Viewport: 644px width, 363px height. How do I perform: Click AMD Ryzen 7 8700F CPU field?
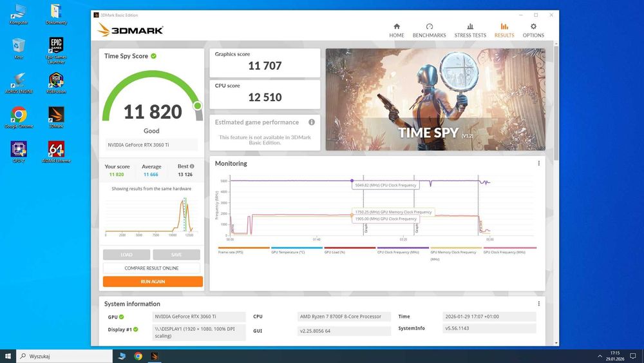pos(344,317)
